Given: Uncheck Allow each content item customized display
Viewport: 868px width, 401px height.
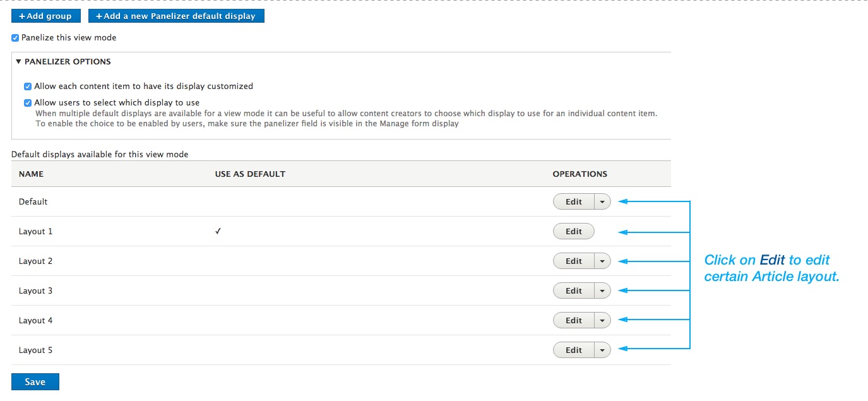Looking at the screenshot, I should pos(28,87).
